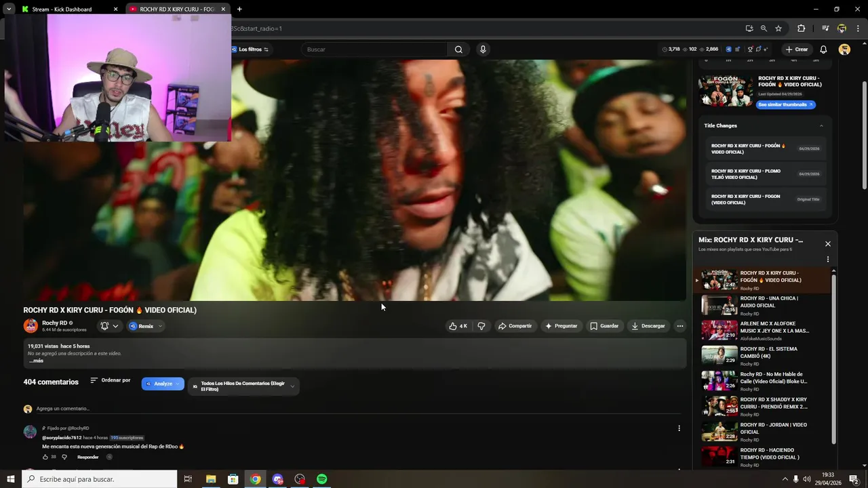Viewport: 868px width, 488px height.
Task: Show hidden tray icons chevron
Action: [785, 479]
